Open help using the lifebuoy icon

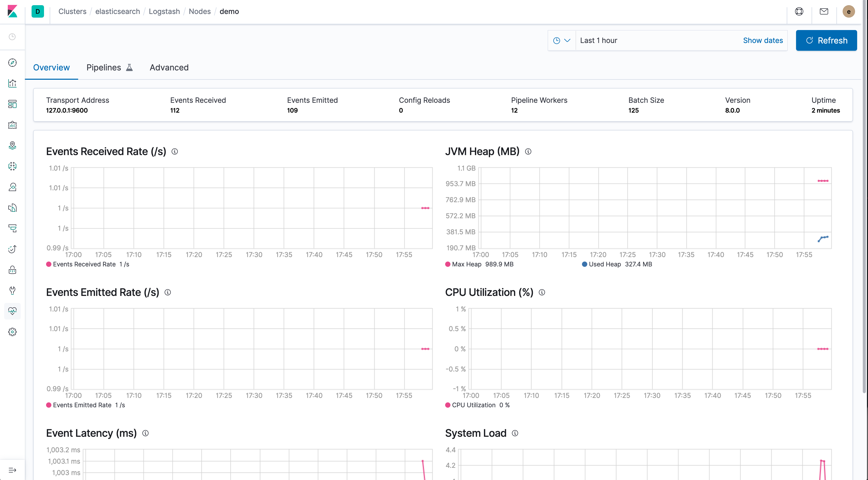pos(799,11)
